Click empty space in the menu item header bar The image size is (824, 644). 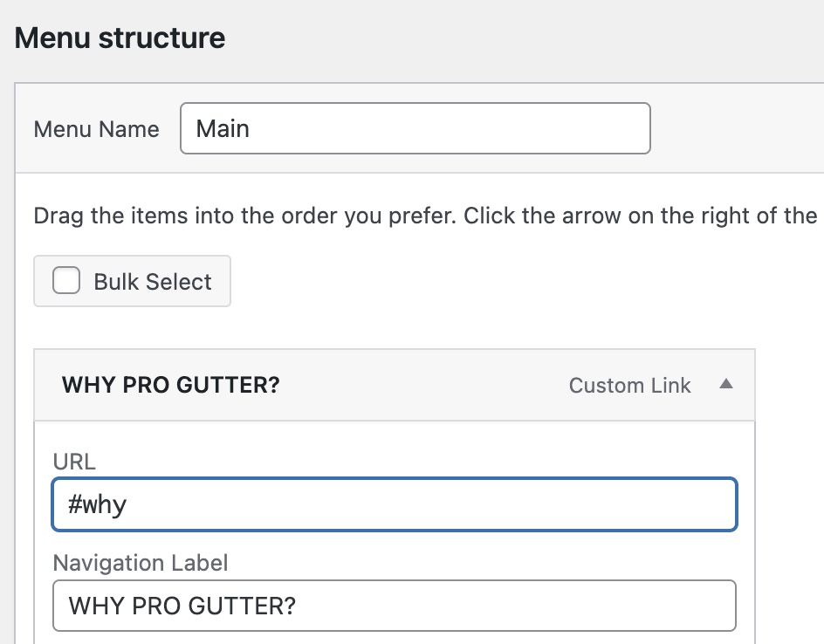click(419, 386)
